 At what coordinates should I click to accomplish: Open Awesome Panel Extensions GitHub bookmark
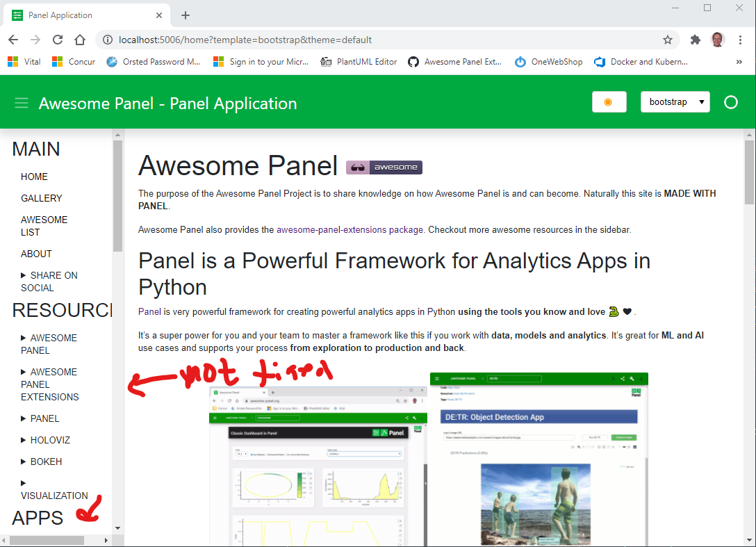[454, 62]
